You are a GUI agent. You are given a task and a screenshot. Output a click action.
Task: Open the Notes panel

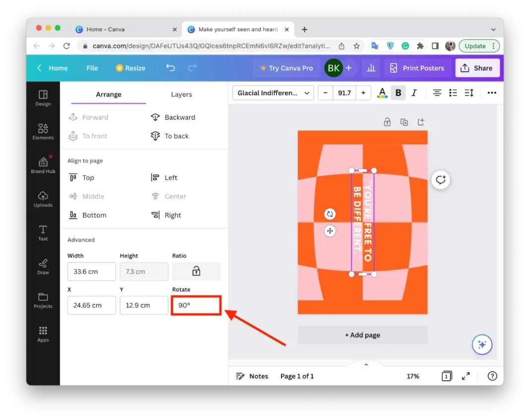click(252, 376)
